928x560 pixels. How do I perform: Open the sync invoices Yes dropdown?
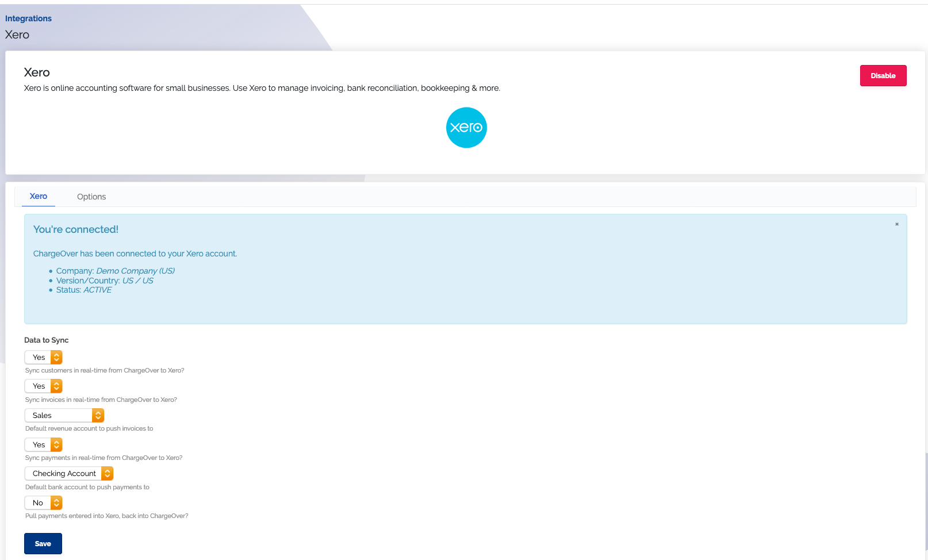point(44,386)
